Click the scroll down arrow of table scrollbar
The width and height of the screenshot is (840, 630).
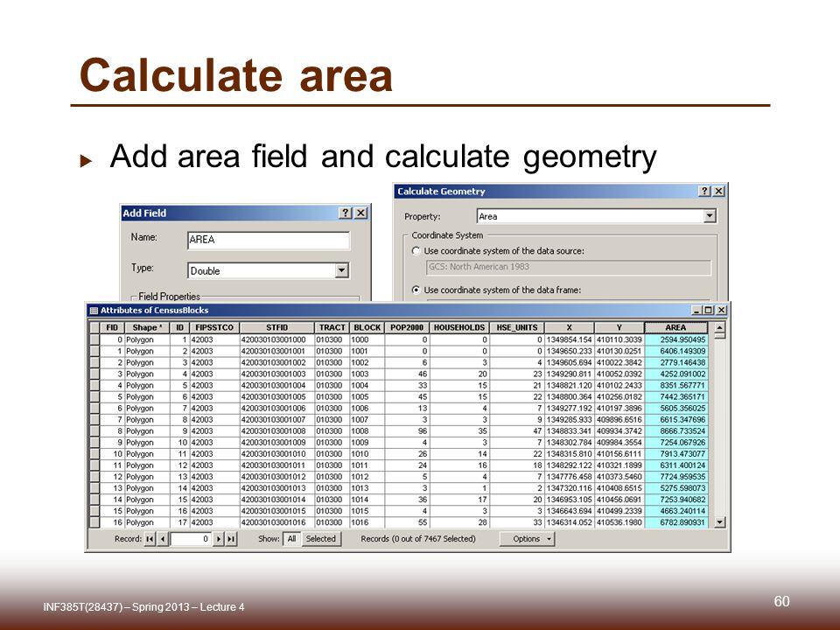click(x=720, y=521)
